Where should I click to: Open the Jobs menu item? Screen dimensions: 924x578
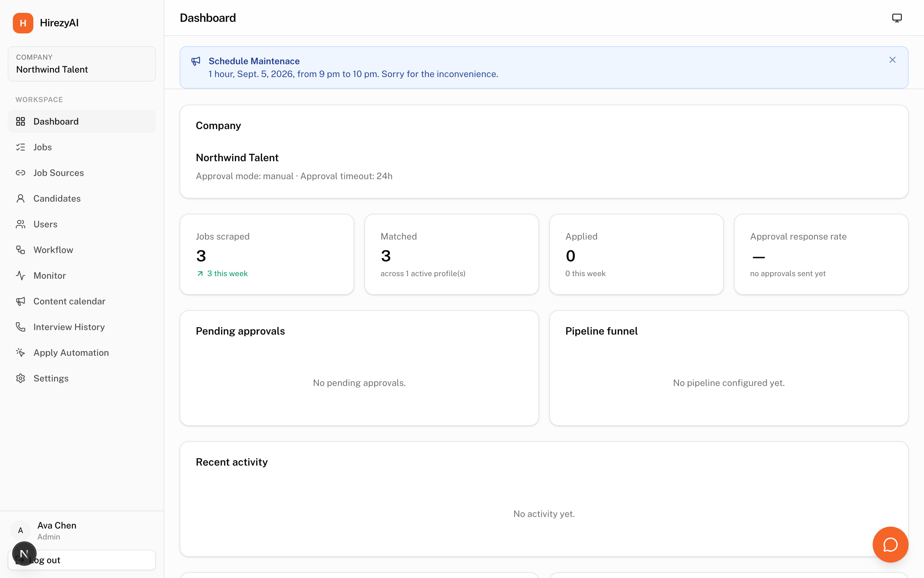[x=82, y=147]
